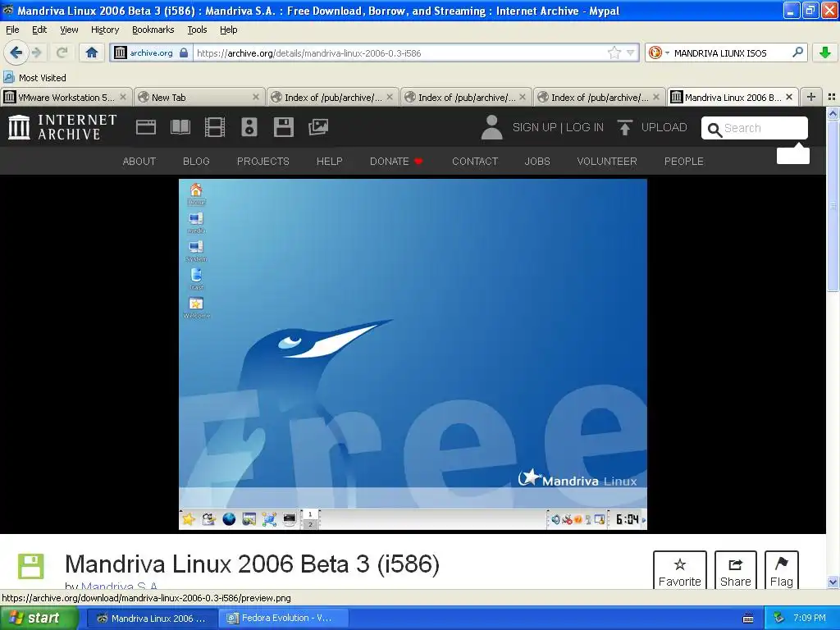Open the Web archive icon
The image size is (840, 630).
[x=146, y=127]
